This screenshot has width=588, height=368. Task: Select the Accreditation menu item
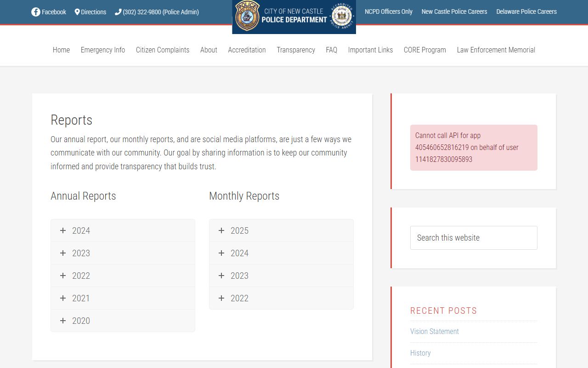(x=247, y=50)
